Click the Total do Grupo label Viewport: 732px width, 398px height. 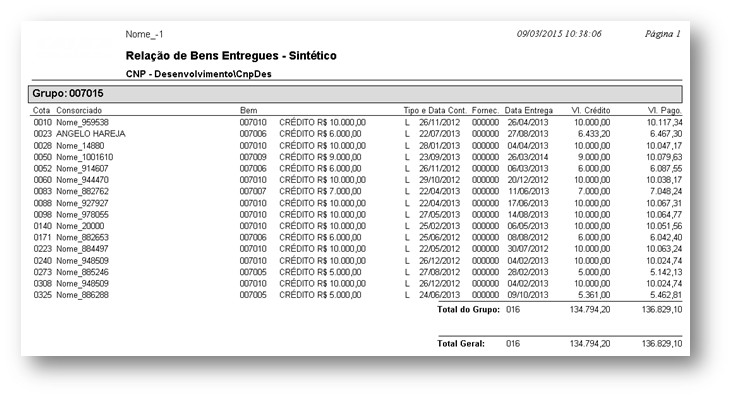468,309
